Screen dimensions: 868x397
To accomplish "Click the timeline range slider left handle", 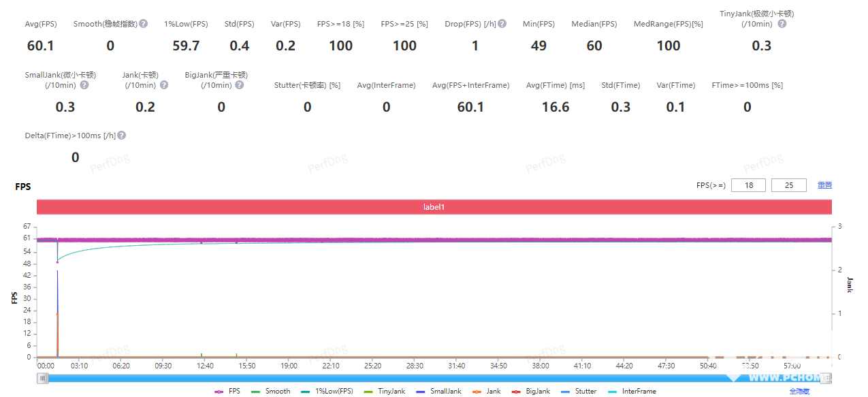I will [x=43, y=379].
